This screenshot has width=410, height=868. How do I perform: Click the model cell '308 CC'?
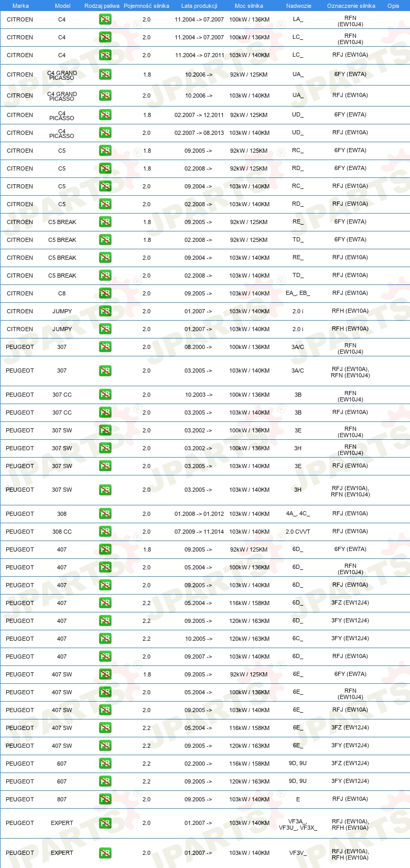coord(62,532)
